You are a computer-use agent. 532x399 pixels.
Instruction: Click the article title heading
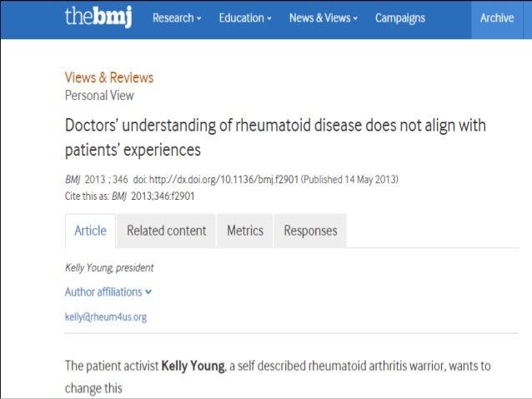click(x=275, y=137)
